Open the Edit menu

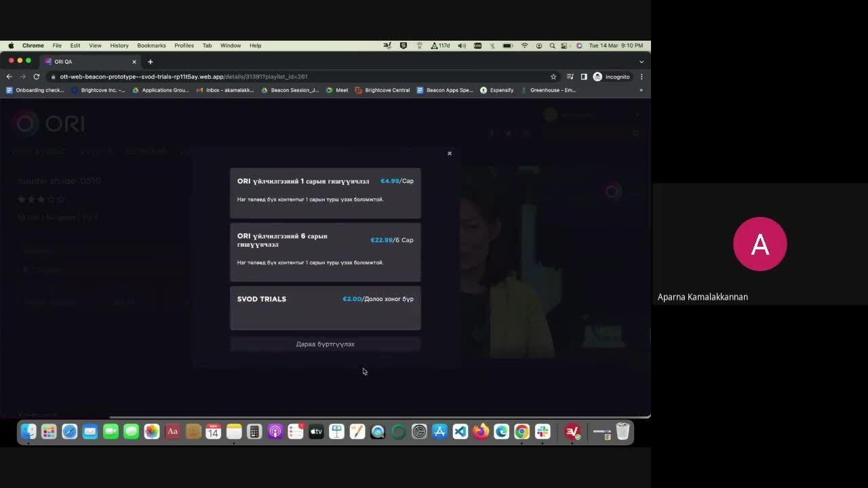pos(75,45)
